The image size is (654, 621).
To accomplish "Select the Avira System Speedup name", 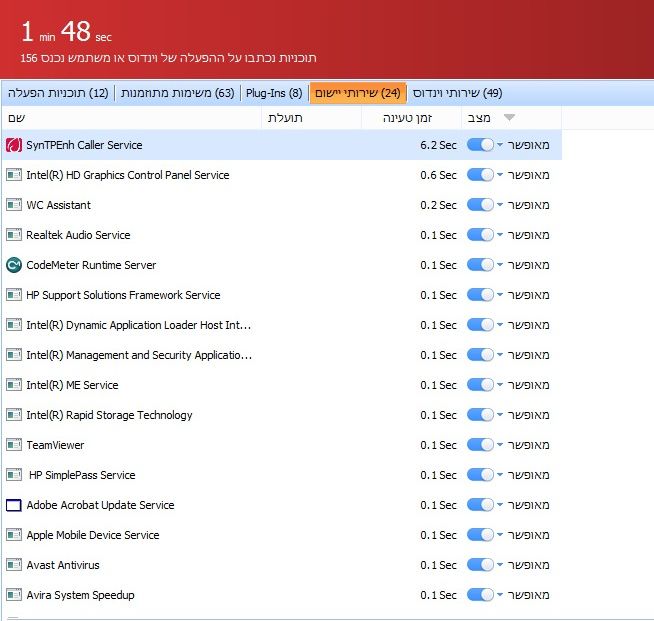I will click(x=80, y=595).
